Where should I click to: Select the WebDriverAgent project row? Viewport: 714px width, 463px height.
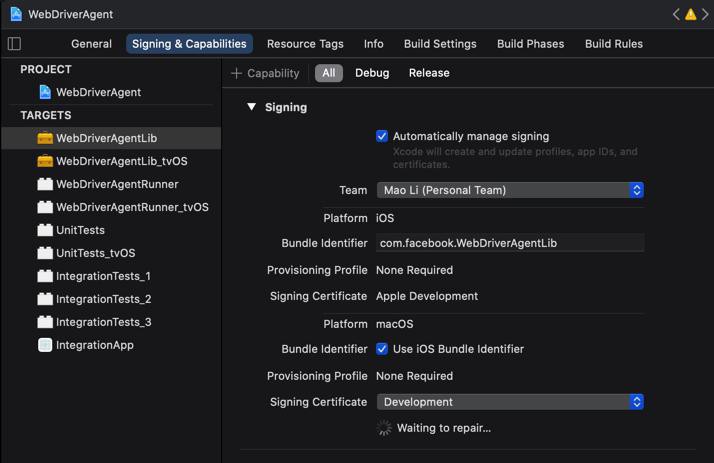[x=112, y=92]
